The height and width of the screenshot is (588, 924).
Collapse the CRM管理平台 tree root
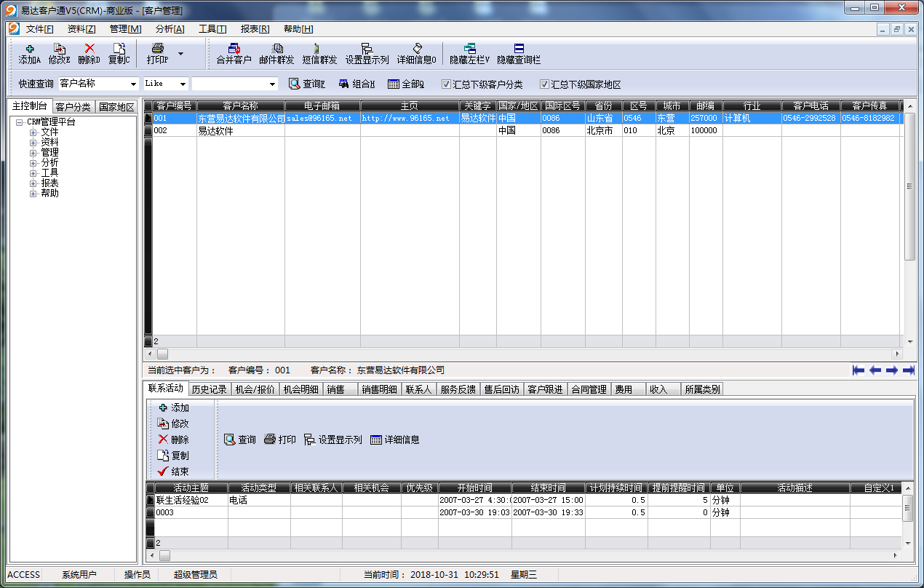[20, 122]
